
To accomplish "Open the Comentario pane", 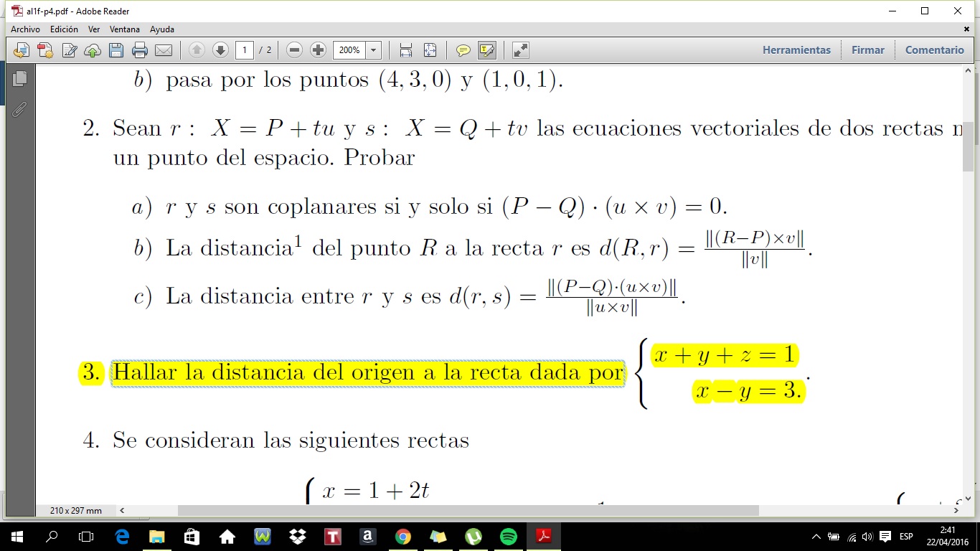I will (934, 50).
